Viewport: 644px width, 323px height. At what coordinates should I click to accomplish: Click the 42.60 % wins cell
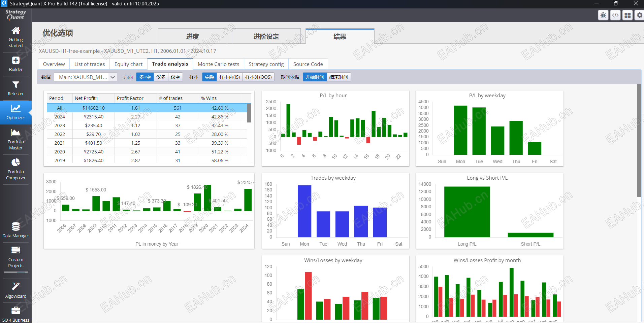click(220, 108)
